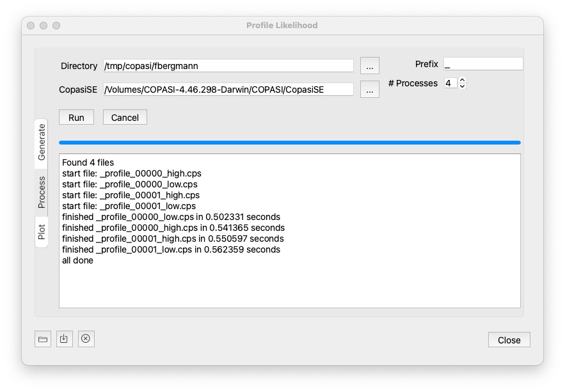Click the Directory path text field

pyautogui.click(x=228, y=66)
